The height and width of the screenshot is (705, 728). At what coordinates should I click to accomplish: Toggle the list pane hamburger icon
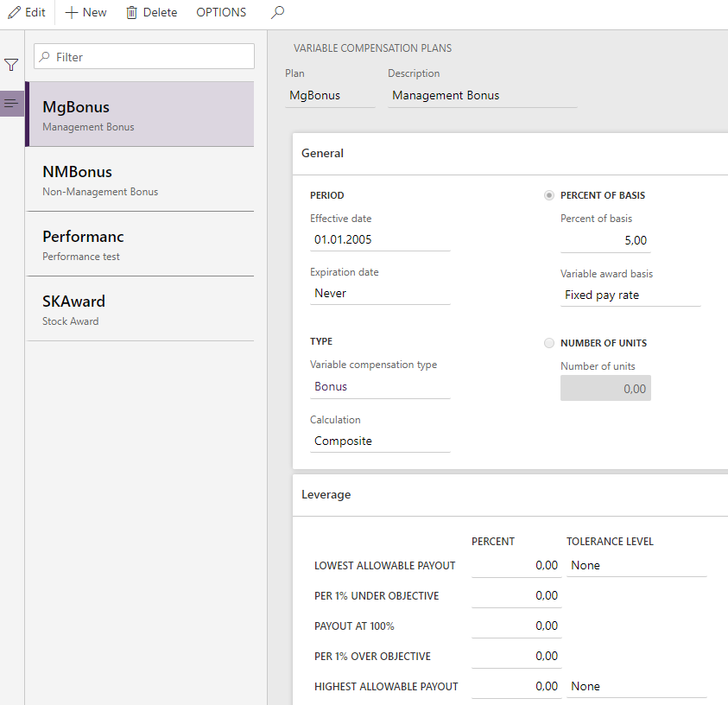(x=10, y=104)
